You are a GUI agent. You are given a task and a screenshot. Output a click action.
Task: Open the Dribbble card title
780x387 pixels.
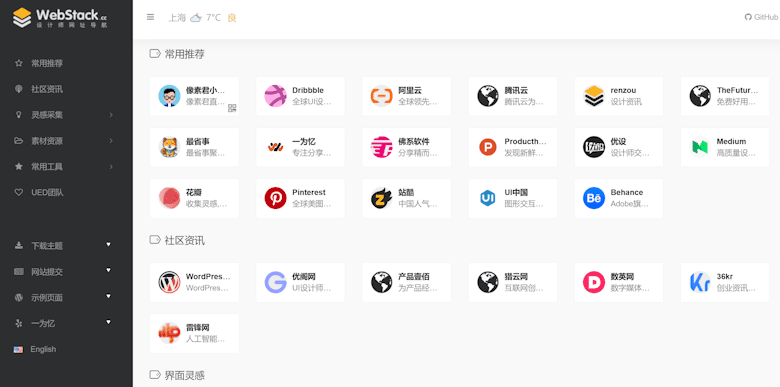coord(308,90)
